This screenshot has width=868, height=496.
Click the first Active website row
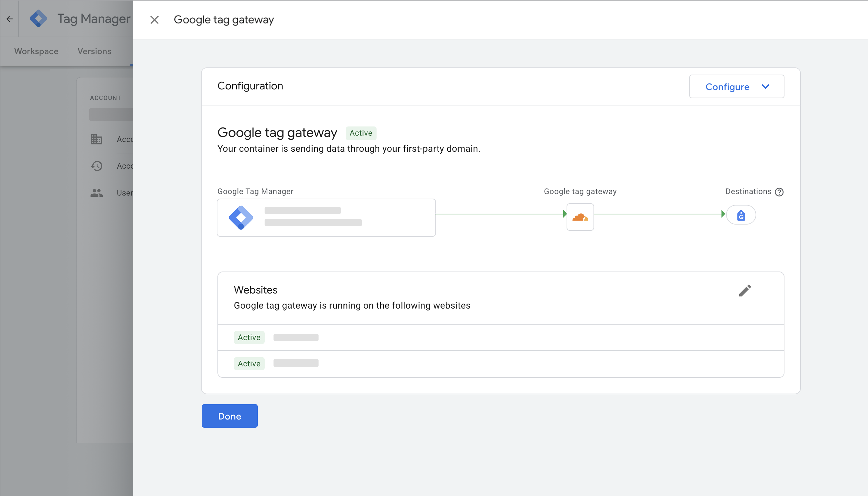click(500, 338)
